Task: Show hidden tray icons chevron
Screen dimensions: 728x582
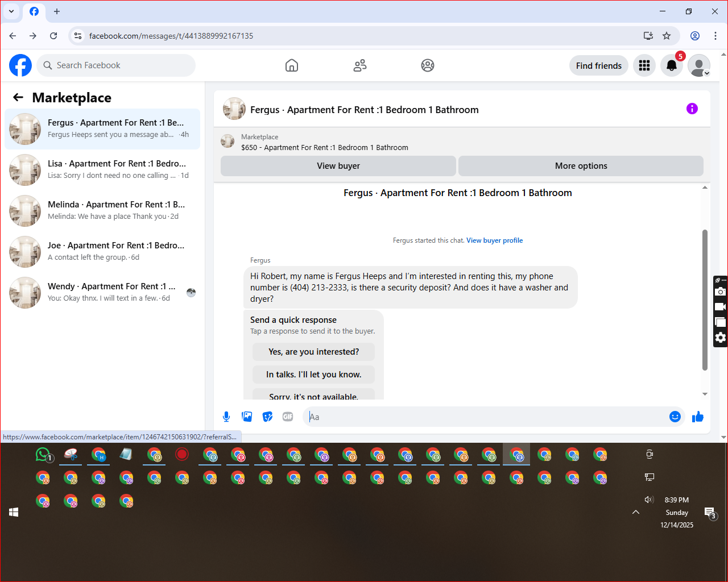Action: (636, 512)
